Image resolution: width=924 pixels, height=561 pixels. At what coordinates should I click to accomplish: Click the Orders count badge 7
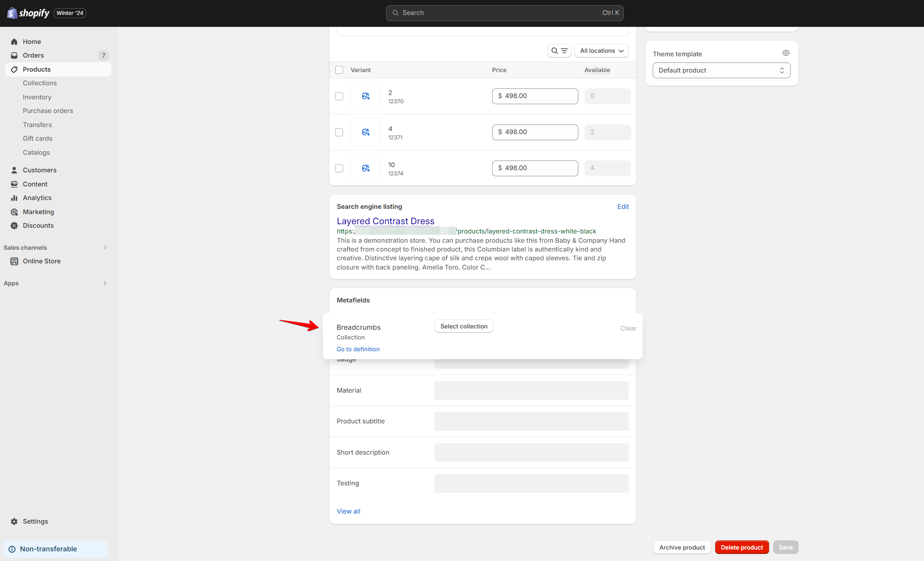point(103,55)
